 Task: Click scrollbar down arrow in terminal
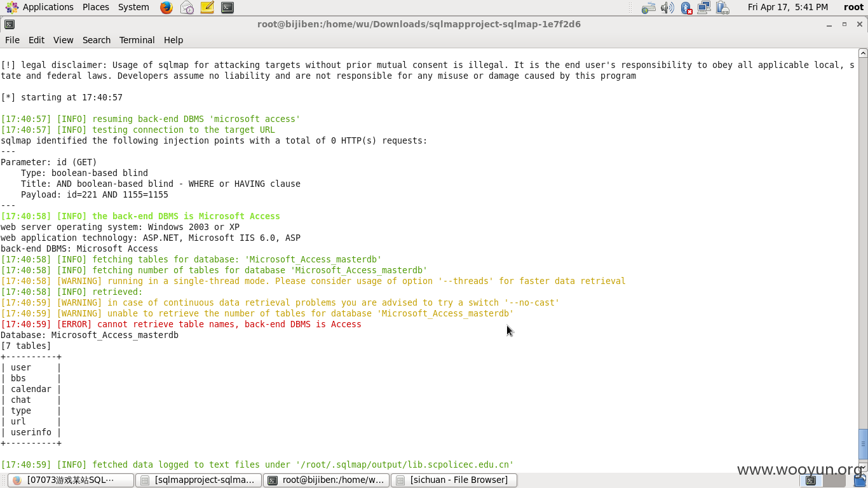click(x=863, y=467)
